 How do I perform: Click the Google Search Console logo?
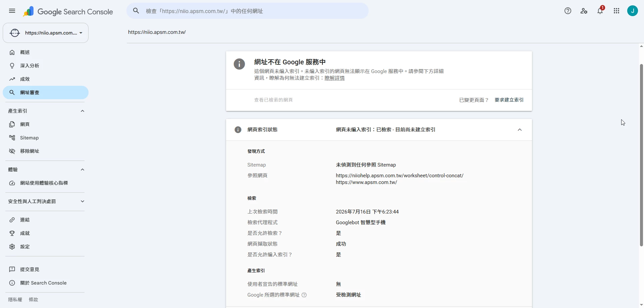click(x=68, y=11)
